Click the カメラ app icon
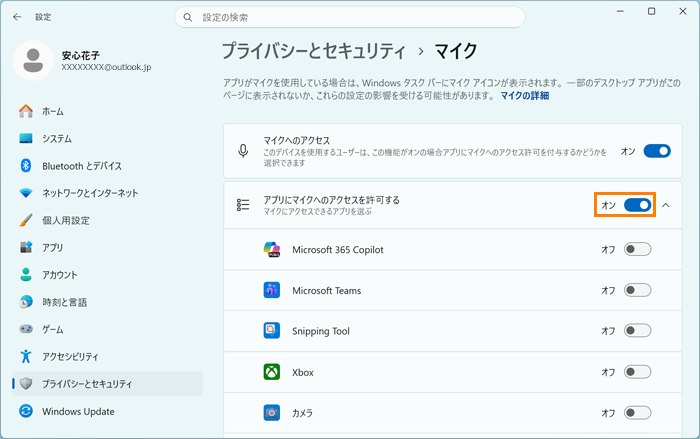The image size is (700, 439). pyautogui.click(x=271, y=413)
